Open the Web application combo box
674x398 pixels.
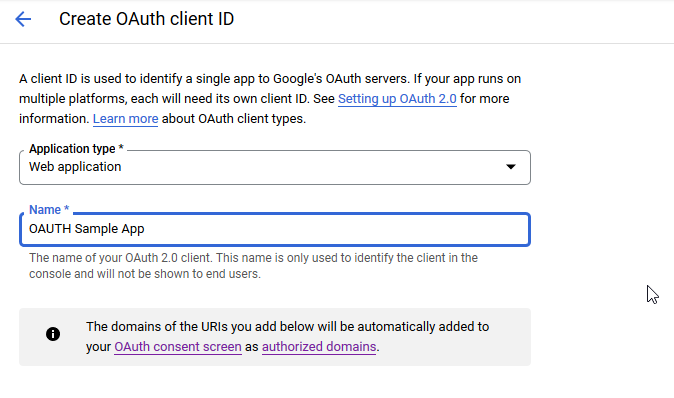275,167
